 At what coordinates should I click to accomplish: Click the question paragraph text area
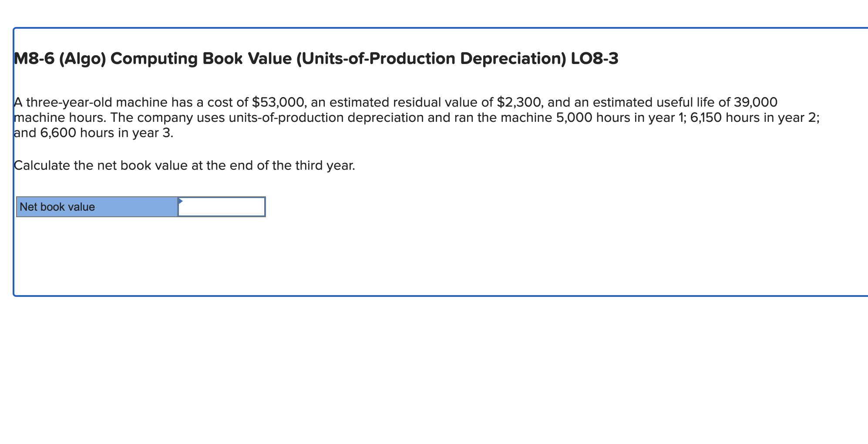pos(392,117)
